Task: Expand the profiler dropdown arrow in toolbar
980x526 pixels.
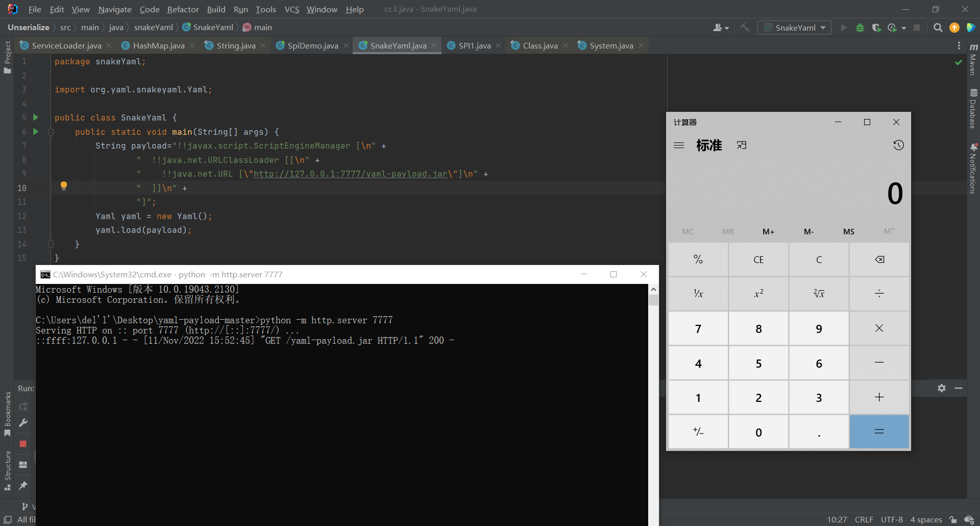Action: [x=904, y=28]
